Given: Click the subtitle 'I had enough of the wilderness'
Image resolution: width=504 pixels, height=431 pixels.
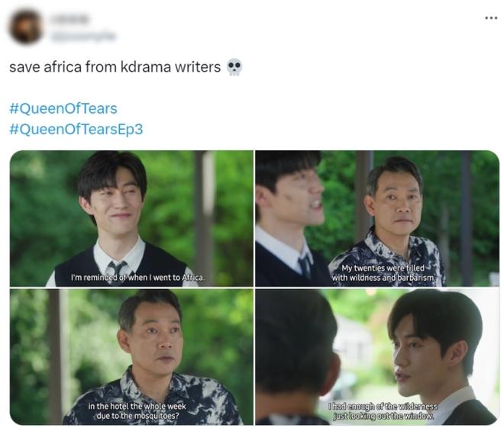Looking at the screenshot, I should 383,407.
